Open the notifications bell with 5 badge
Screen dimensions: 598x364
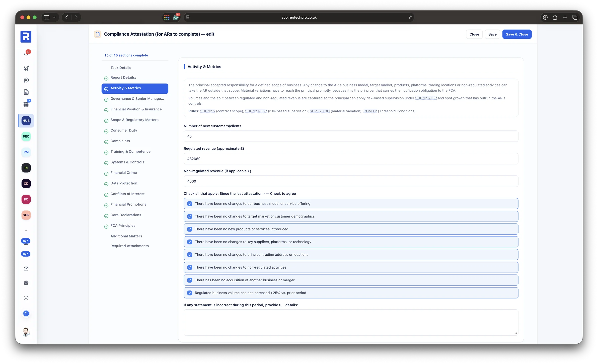[26, 54]
